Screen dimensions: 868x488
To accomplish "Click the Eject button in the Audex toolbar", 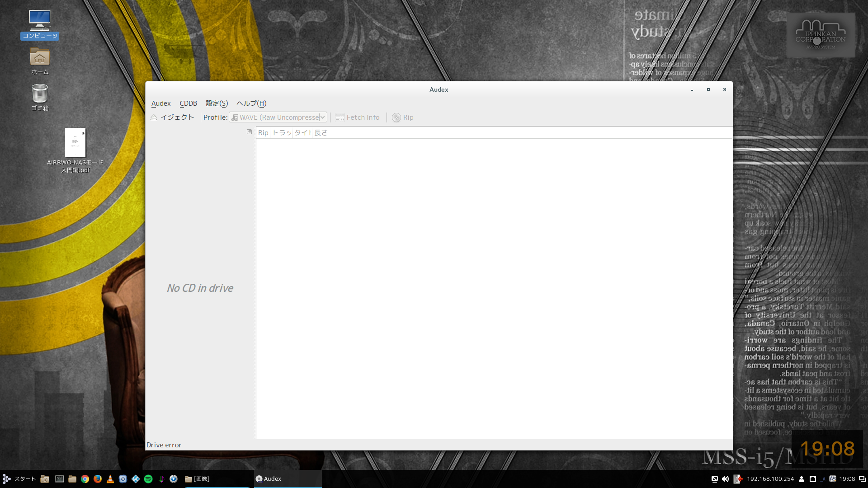I will [x=172, y=117].
